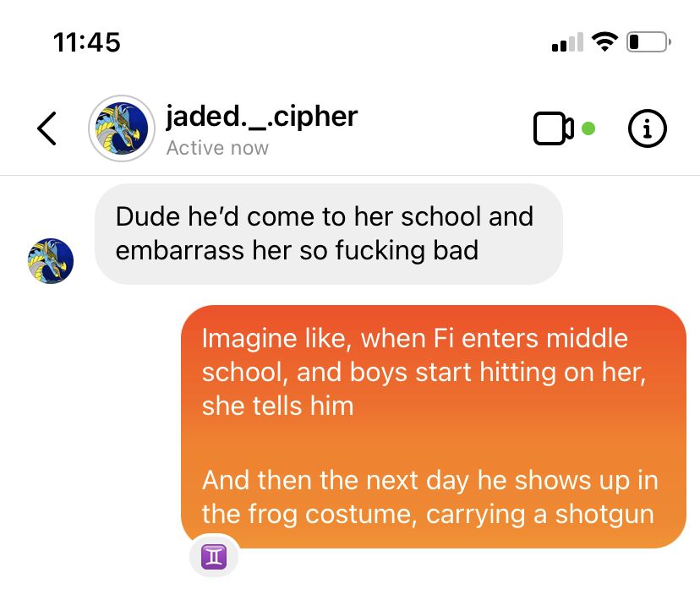This screenshot has width=700, height=589.
Task: Tap the battery indicator in status bar
Action: 648,42
